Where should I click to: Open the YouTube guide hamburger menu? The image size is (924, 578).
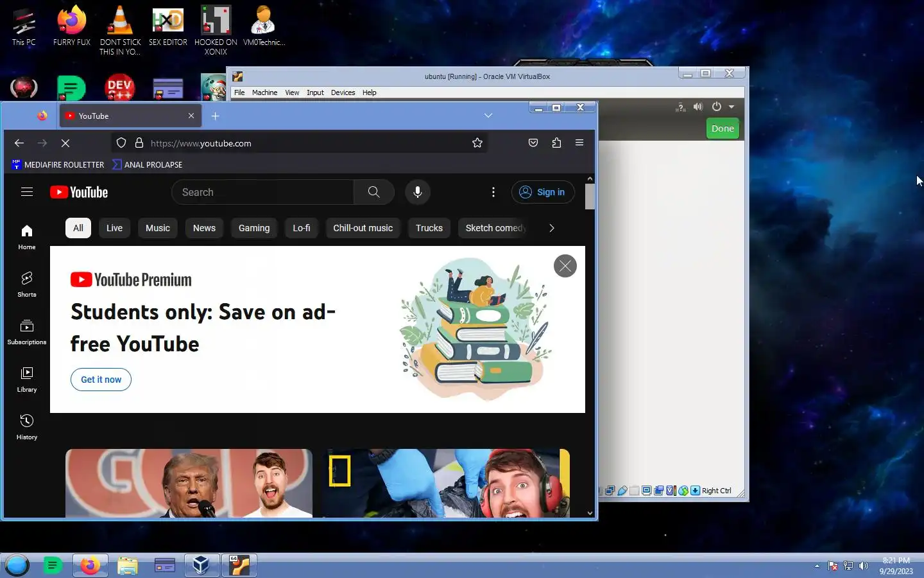coord(27,192)
